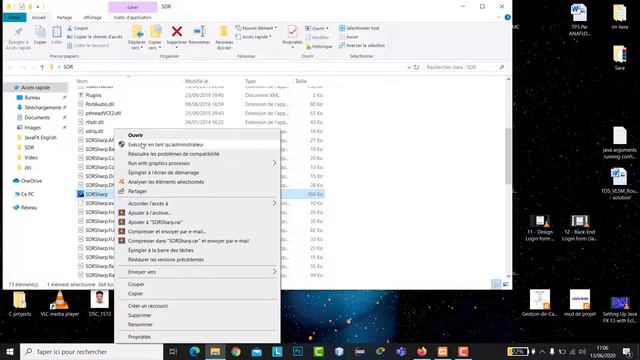Viewport: 640px width, 360px height.
Task: Select Bureau in navigation pane
Action: pos(32,98)
